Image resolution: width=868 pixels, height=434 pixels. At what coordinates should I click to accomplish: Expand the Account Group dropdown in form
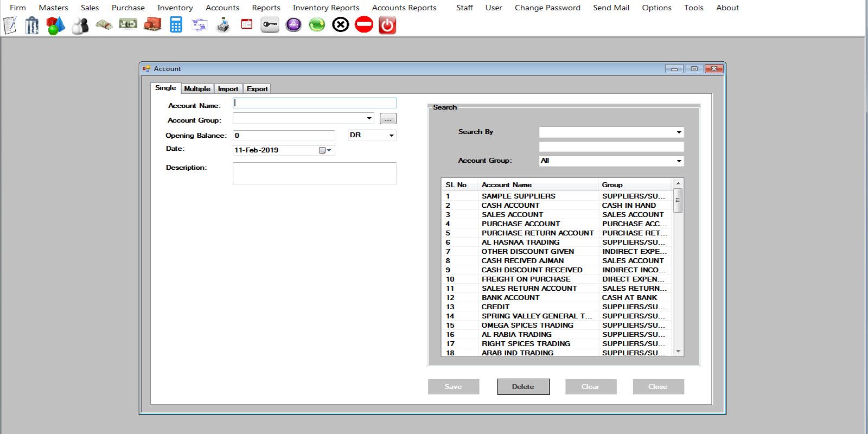click(369, 118)
